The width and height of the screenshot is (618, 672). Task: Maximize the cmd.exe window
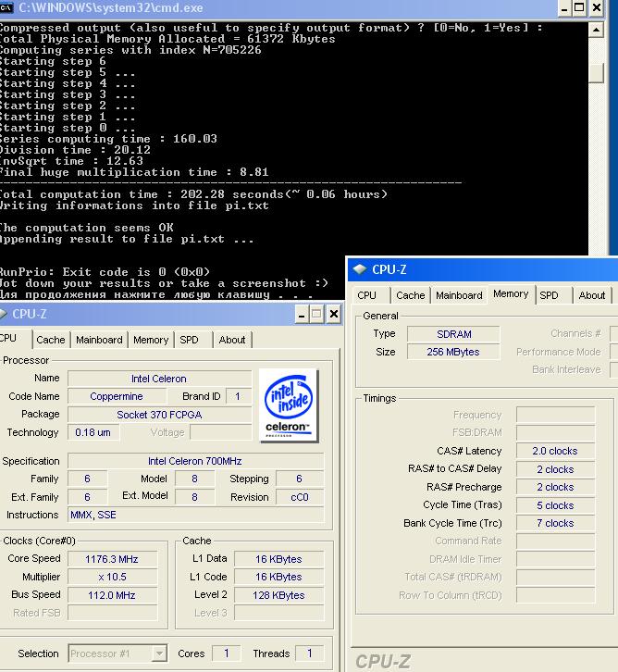click(x=579, y=7)
